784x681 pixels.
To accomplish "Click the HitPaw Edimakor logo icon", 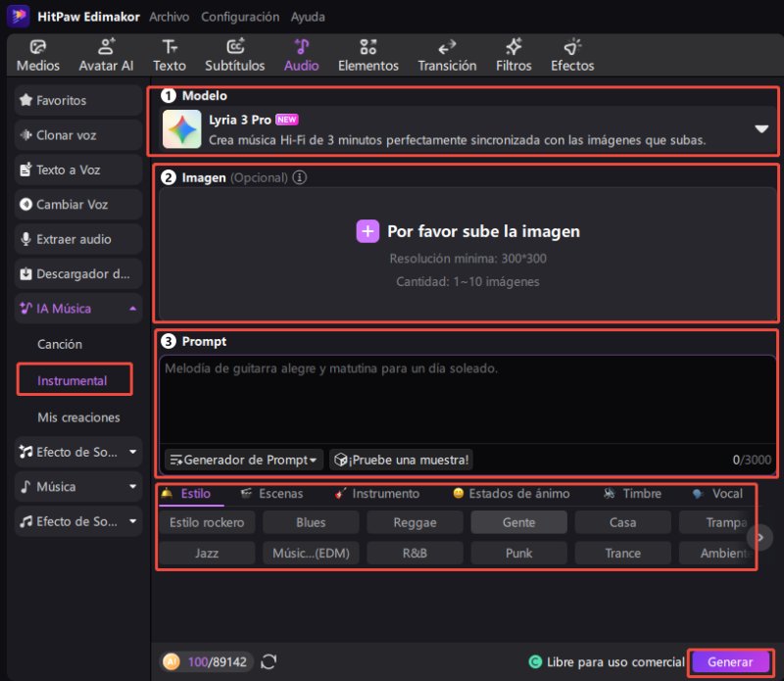I will (x=19, y=16).
